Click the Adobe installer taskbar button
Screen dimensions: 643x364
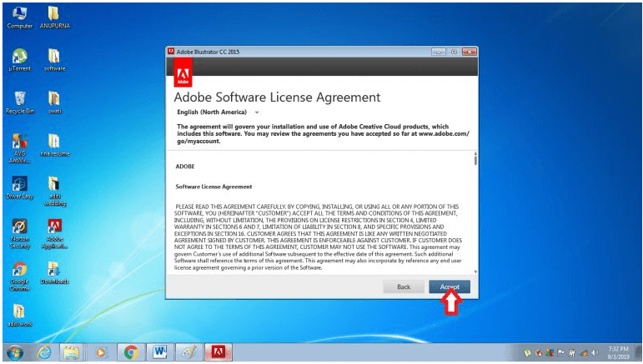pos(219,352)
